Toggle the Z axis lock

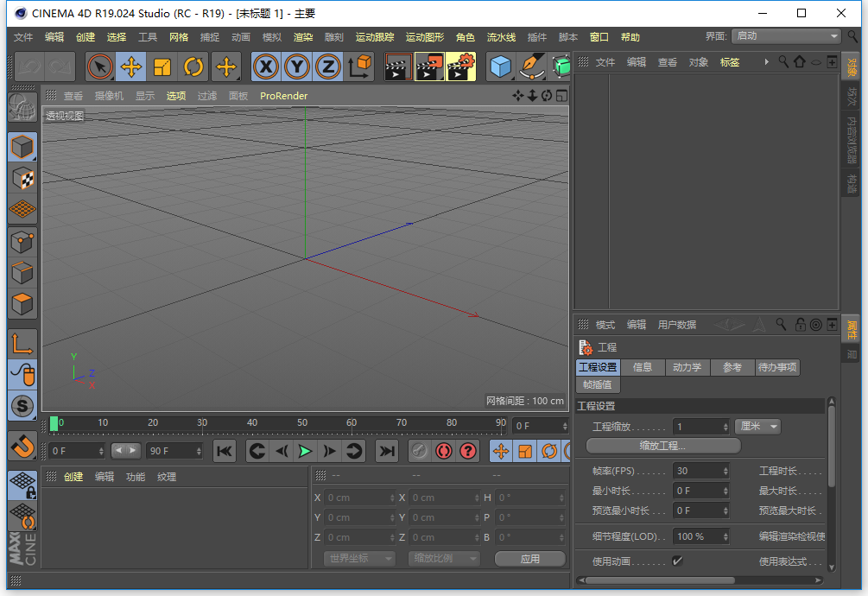click(328, 67)
